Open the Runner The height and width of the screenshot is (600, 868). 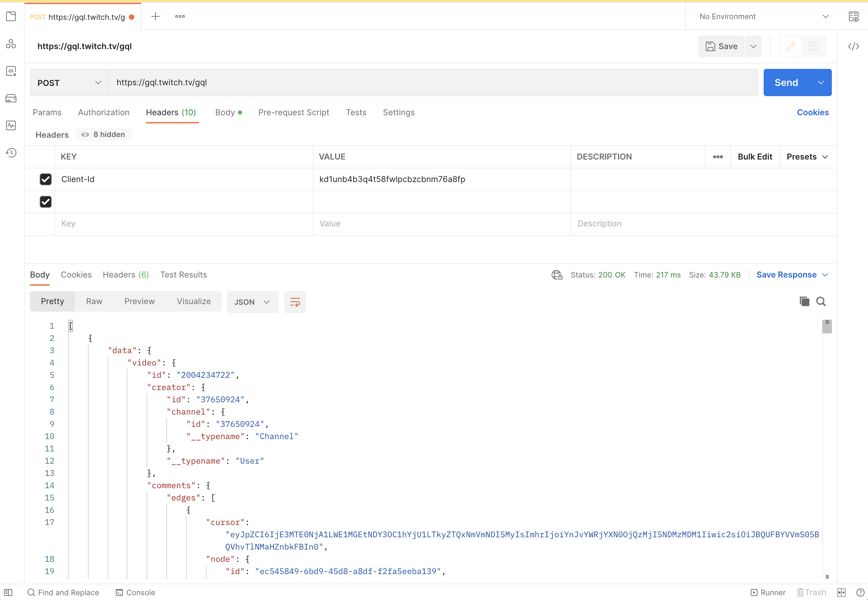click(768, 592)
